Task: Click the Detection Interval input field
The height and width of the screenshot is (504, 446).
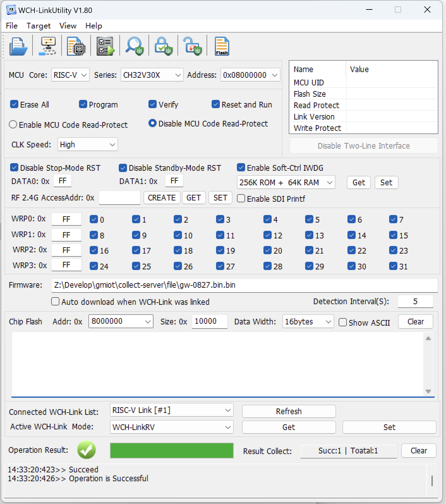Action: tap(415, 301)
